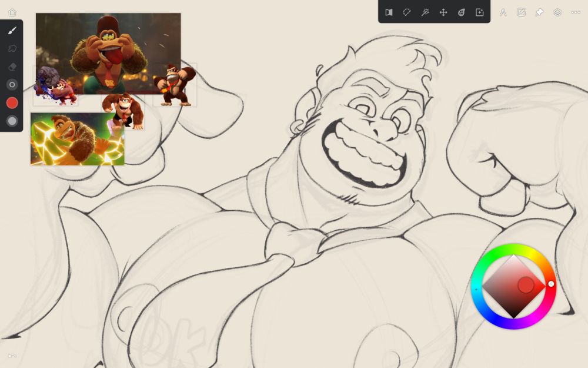Select the purple rock Donkey Kong reference image

pyautogui.click(x=55, y=85)
